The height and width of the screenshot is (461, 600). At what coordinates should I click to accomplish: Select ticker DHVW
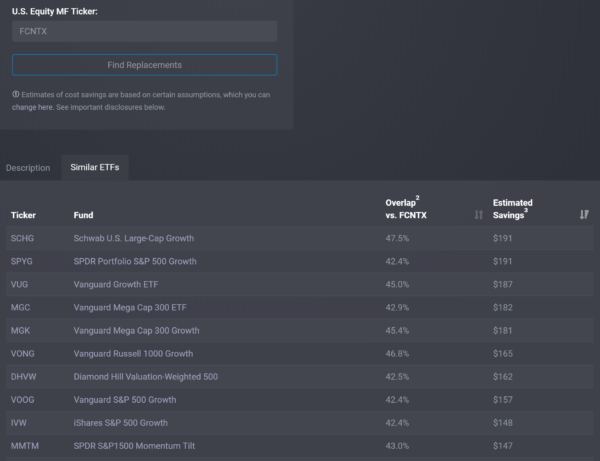[23, 377]
